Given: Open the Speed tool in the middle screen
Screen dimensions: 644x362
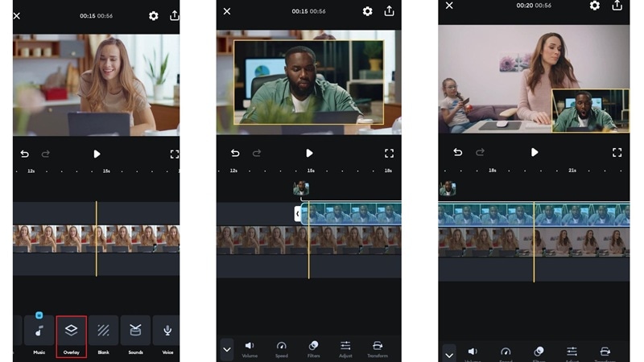Looking at the screenshot, I should click(281, 349).
